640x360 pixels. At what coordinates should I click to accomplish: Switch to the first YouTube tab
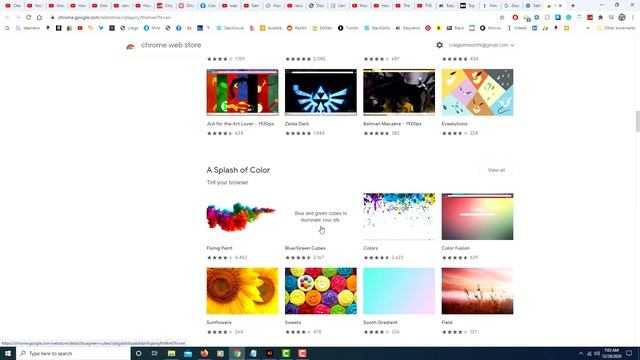coord(12,6)
